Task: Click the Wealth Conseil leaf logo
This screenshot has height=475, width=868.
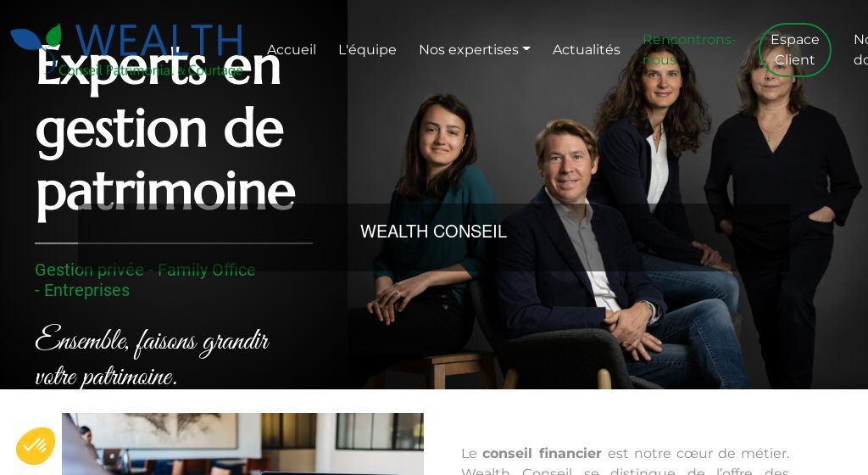Action: [36, 37]
